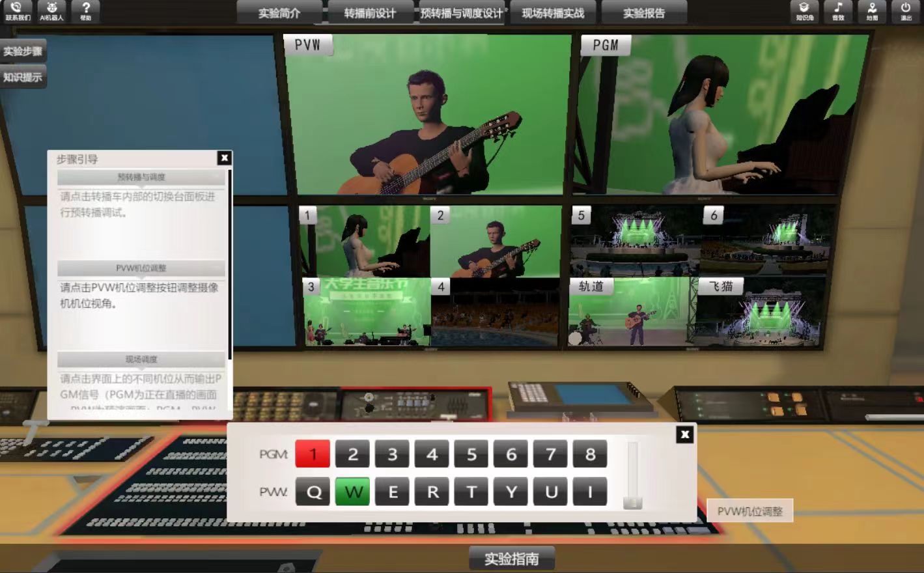Go to the 现场转播实战 tab

click(553, 13)
